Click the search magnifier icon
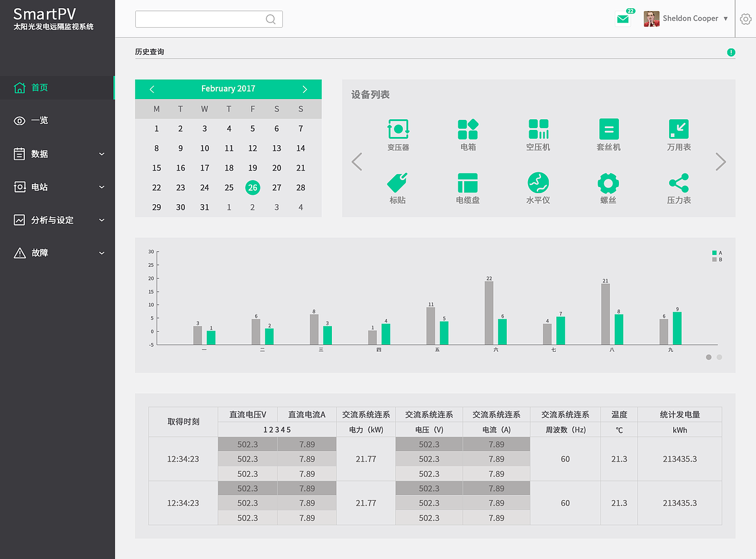 pos(271,19)
